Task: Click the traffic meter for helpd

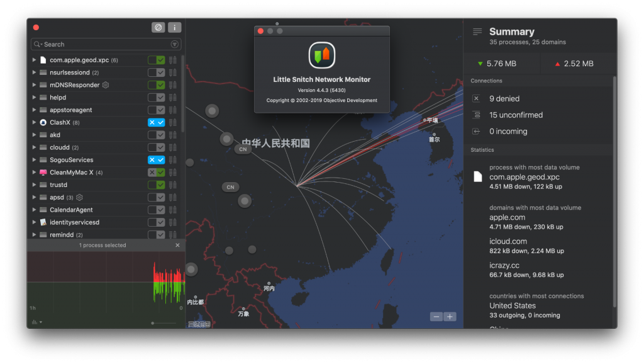Action: coord(173,98)
